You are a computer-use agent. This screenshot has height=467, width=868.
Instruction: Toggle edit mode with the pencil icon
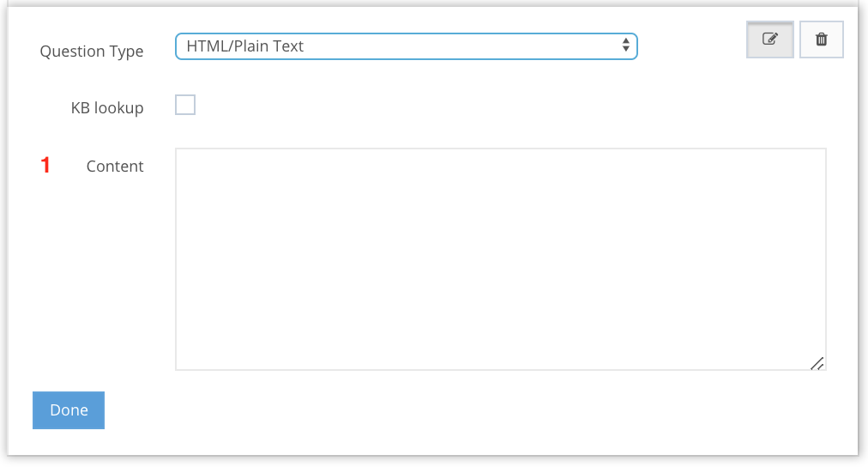769,39
